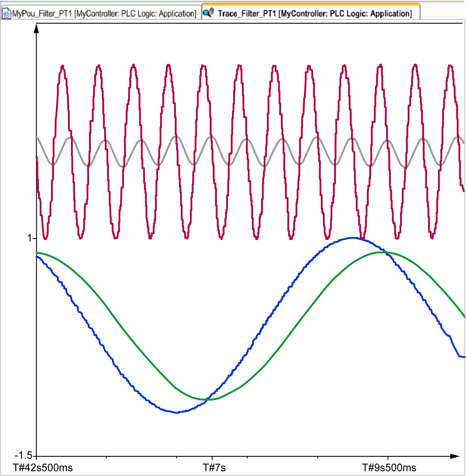Click the MyPou_Filter_PT1 tab's POU document icon
This screenshot has width=467, height=476.
tap(6, 13)
